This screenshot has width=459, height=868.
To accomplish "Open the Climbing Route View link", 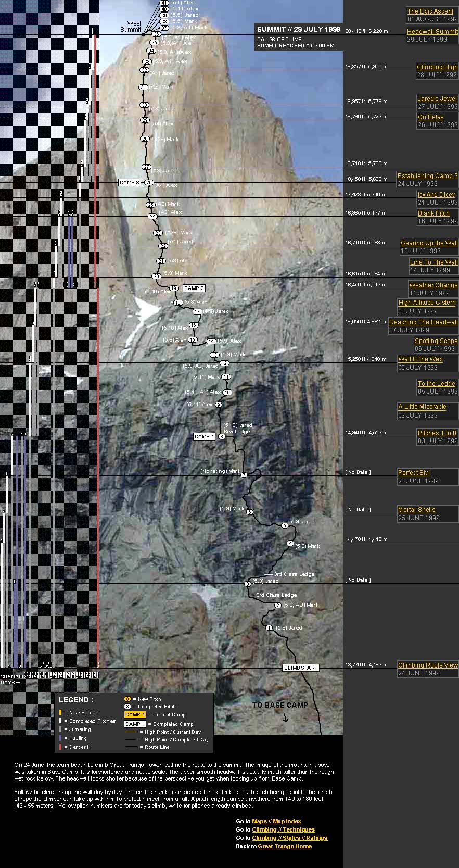I will 428,665.
